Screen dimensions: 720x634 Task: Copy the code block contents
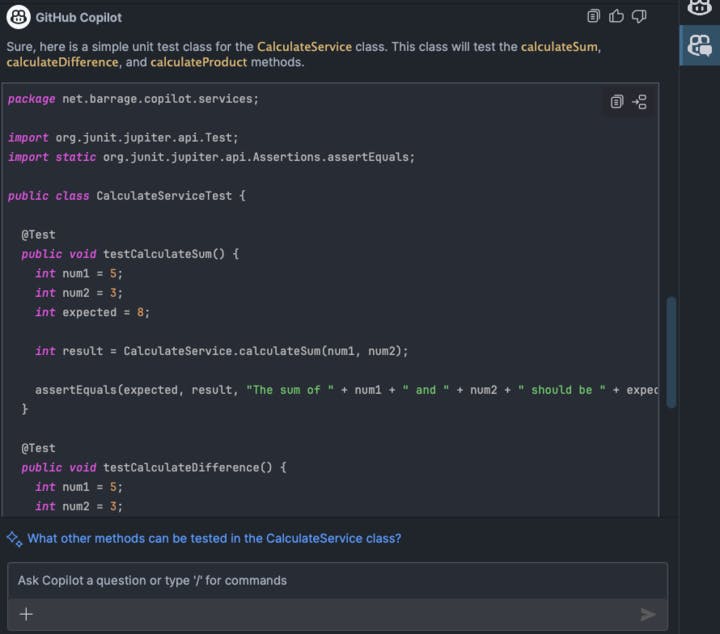(x=617, y=101)
